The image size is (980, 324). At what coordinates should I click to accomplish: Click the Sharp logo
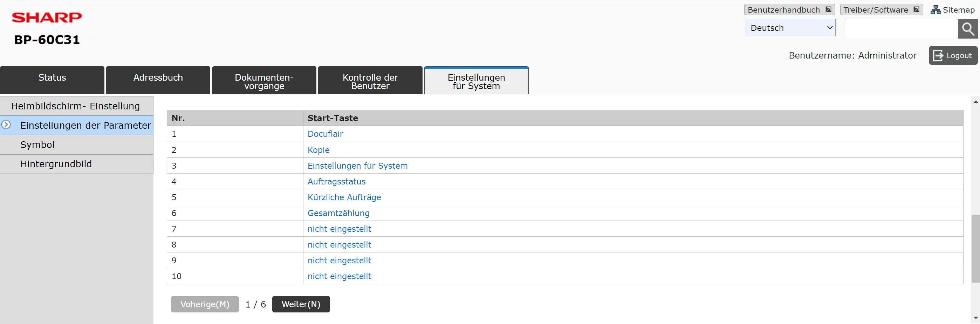coord(47,18)
